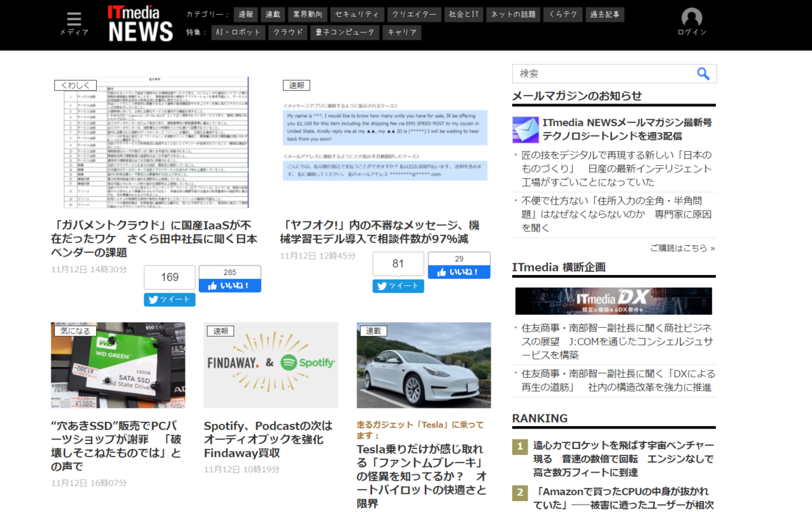Image resolution: width=812 pixels, height=512 pixels.
Task: Click the 81 tweet count bubble
Action: [x=398, y=263]
